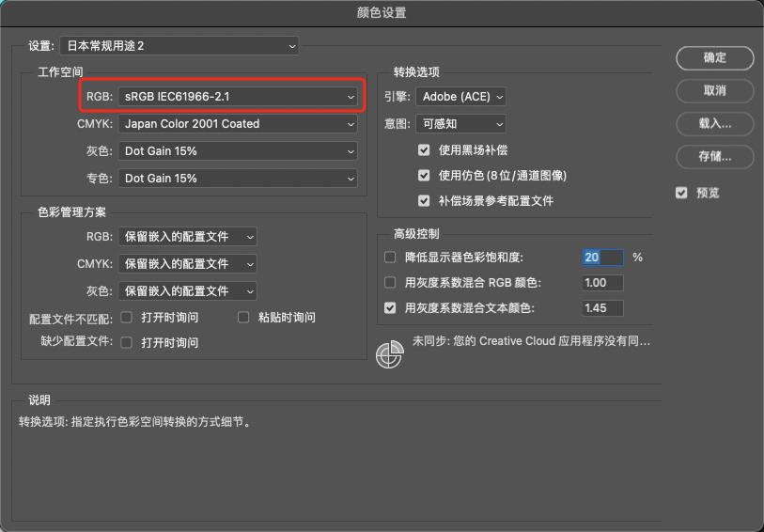
Task: Click the 载入... button
Action: [x=715, y=124]
